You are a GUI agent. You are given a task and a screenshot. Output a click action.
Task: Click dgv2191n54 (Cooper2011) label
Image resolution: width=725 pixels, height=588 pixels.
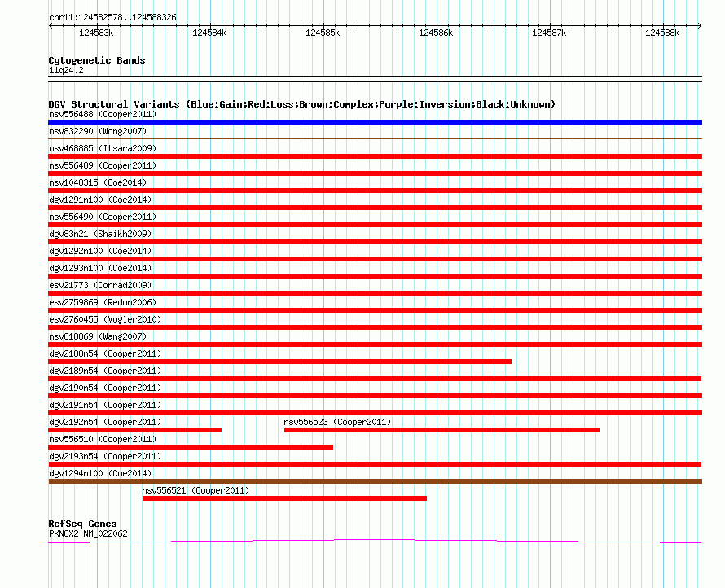coord(105,405)
